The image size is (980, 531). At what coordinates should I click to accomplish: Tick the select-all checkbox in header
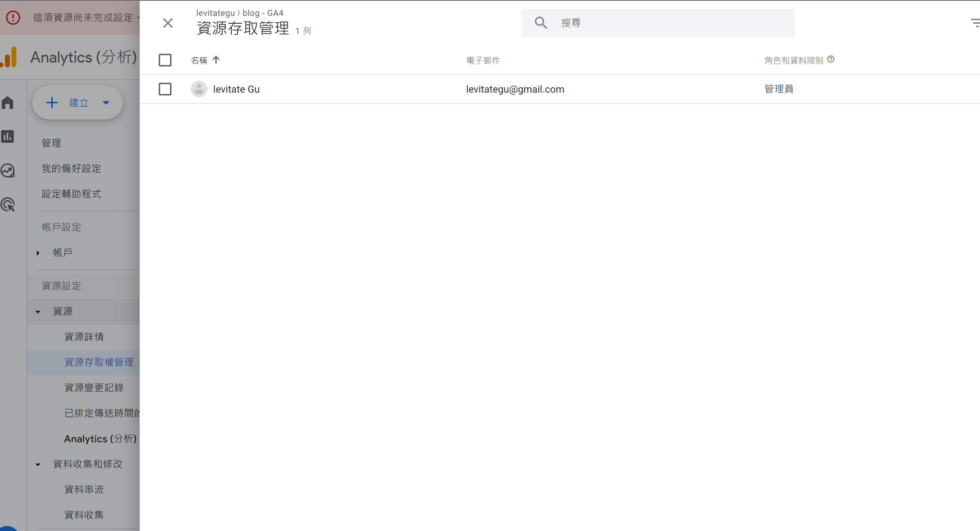coord(165,60)
